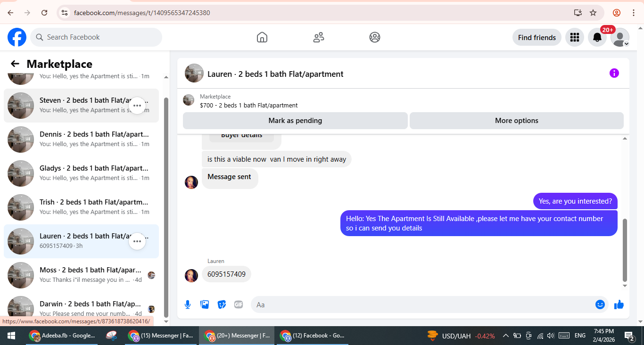Click the 'Yes, are you interested?' message
Image resolution: width=644 pixels, height=345 pixels.
575,201
